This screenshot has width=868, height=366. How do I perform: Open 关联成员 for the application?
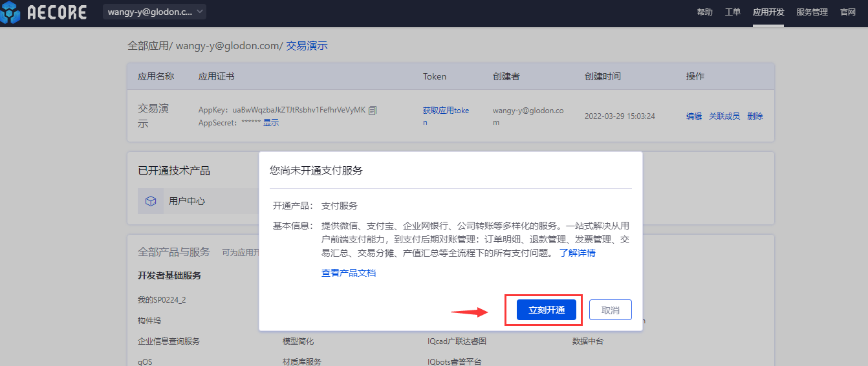click(x=724, y=116)
